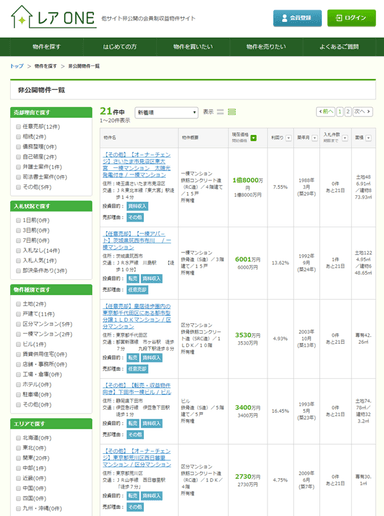
Task: Click 任意売却 tag in 6001万円 listing
Action: (x=138, y=290)
